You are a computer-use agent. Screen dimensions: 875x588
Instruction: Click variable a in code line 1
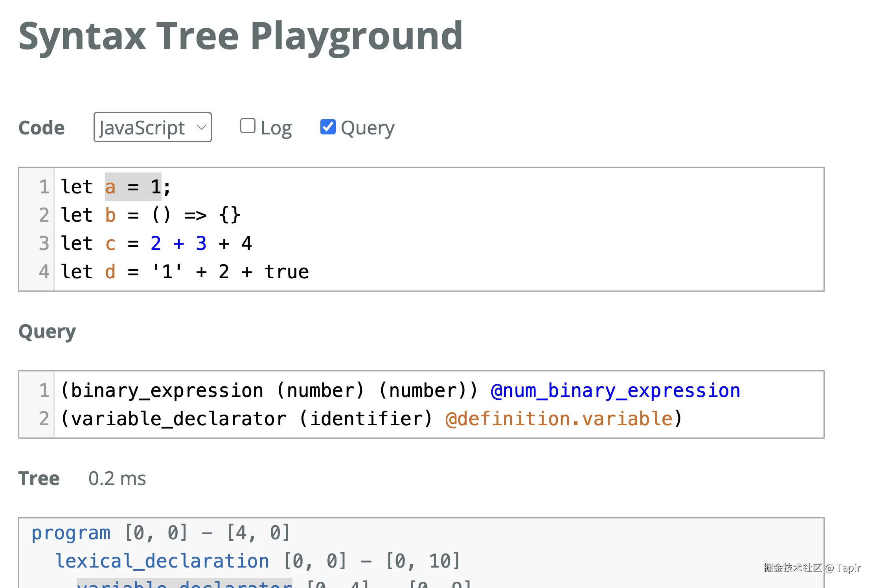point(110,187)
